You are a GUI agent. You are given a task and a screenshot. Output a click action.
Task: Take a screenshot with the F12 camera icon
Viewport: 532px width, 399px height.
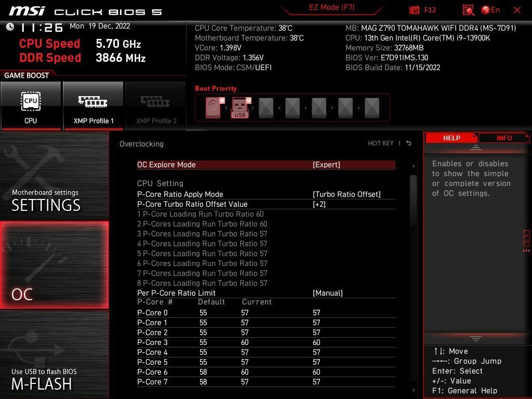pyautogui.click(x=414, y=10)
